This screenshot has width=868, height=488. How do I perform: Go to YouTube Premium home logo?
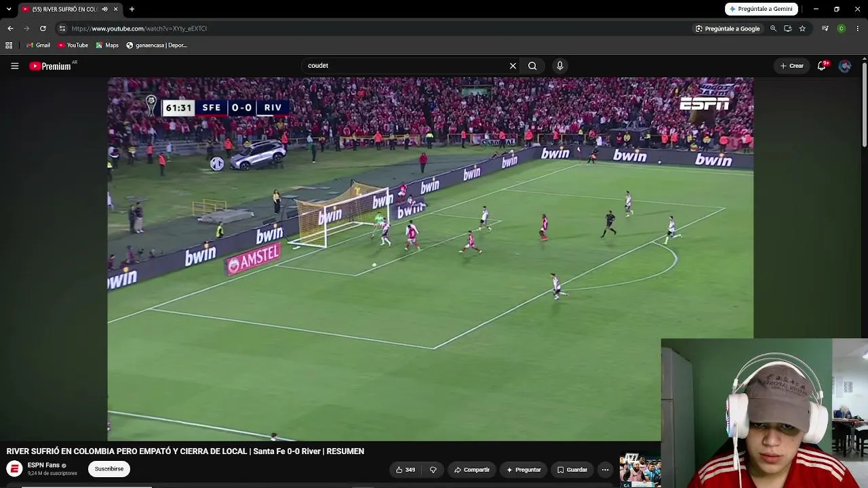click(x=50, y=66)
